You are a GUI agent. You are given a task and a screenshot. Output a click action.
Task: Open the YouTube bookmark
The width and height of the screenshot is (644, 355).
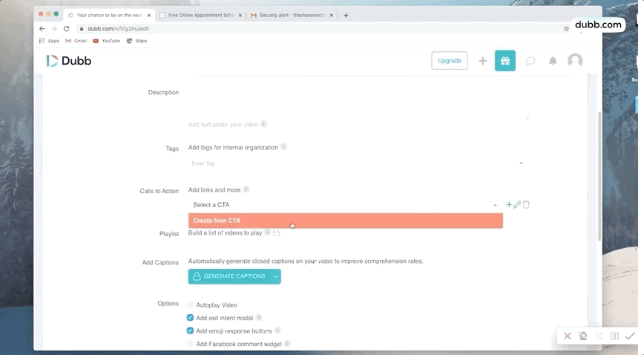click(x=106, y=41)
